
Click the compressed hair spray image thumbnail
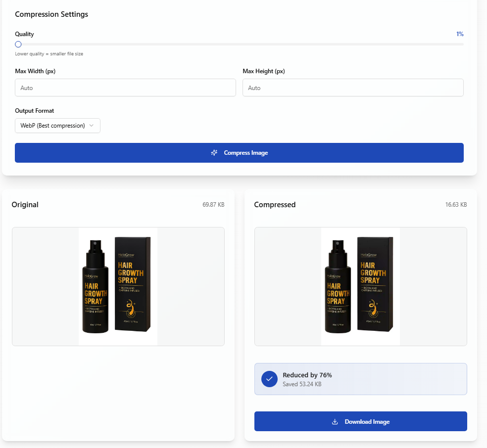(360, 286)
